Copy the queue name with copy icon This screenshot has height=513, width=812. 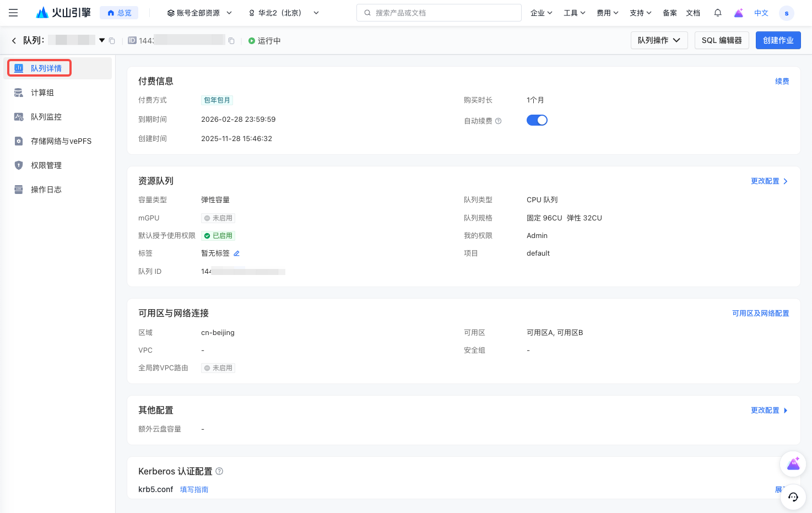(112, 41)
